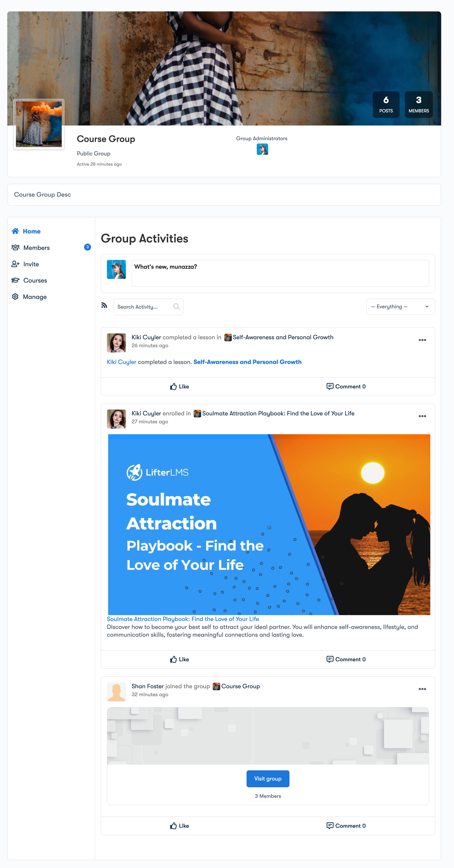
Task: Open the Members tab
Action: click(x=37, y=248)
